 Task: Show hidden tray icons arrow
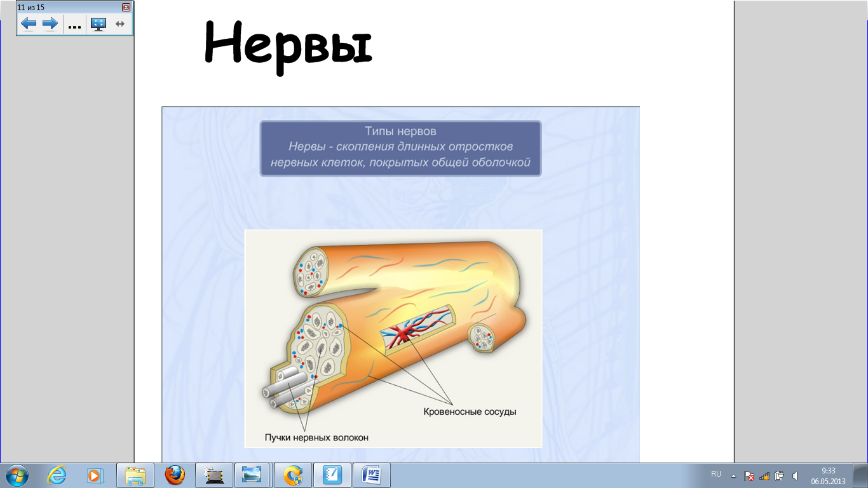tap(733, 475)
